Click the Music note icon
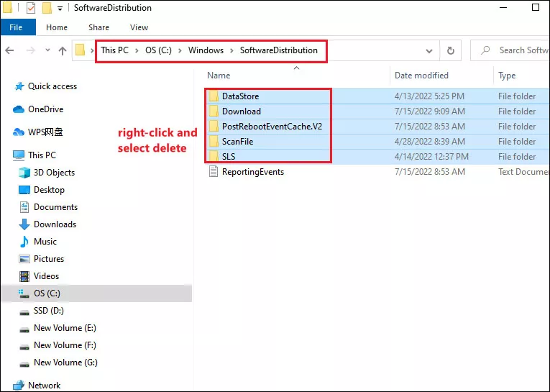Screen dimensions: 550x392 [24, 242]
